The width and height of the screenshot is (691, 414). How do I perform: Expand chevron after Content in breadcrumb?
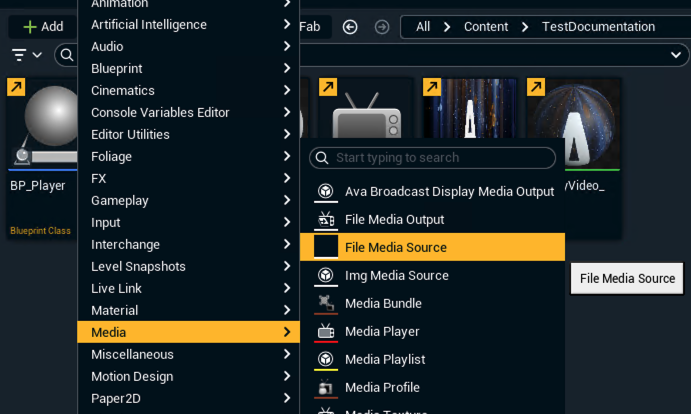click(x=525, y=27)
